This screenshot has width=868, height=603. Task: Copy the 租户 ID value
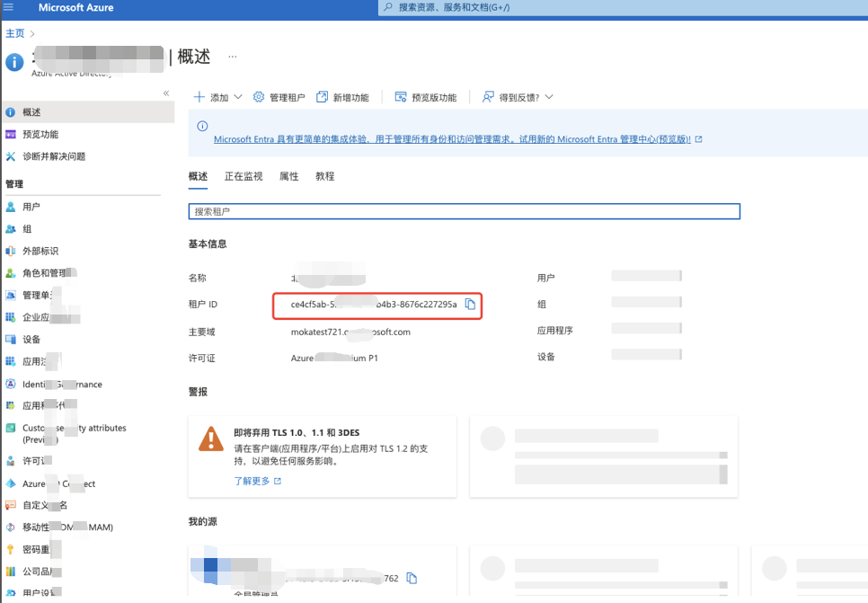pyautogui.click(x=470, y=304)
